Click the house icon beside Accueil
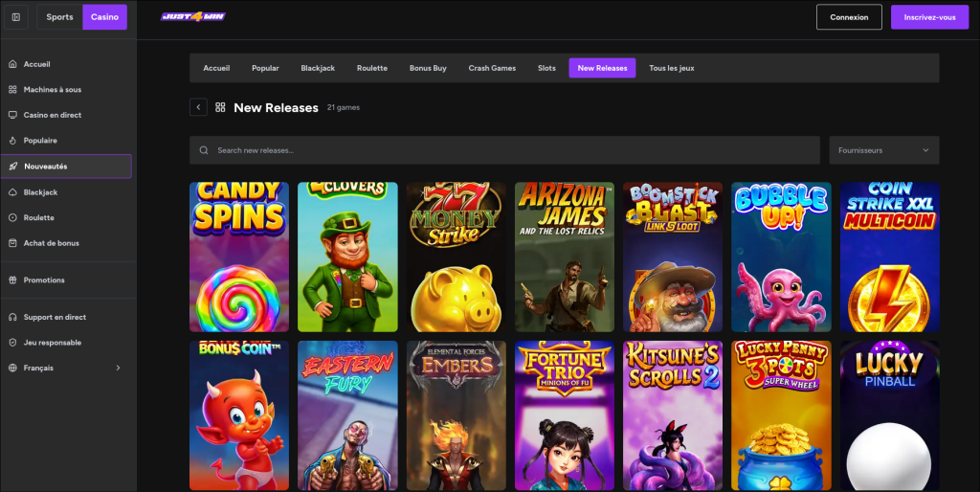Screen dimensions: 980x492 pos(12,64)
